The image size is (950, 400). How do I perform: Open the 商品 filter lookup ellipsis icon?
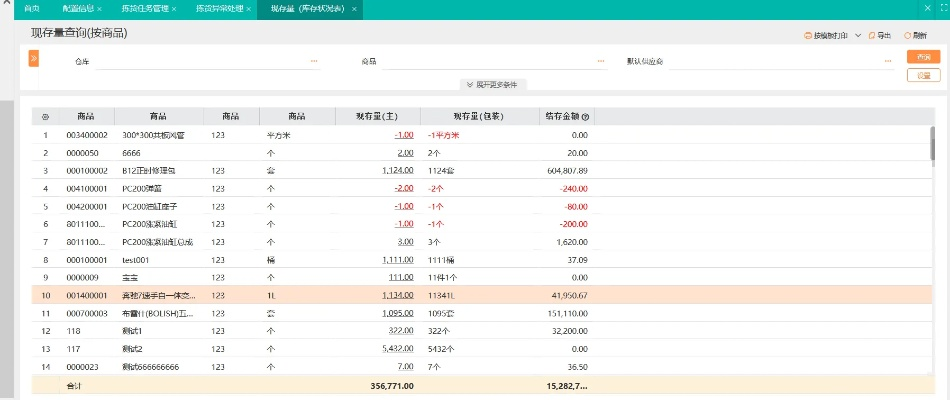[x=600, y=61]
